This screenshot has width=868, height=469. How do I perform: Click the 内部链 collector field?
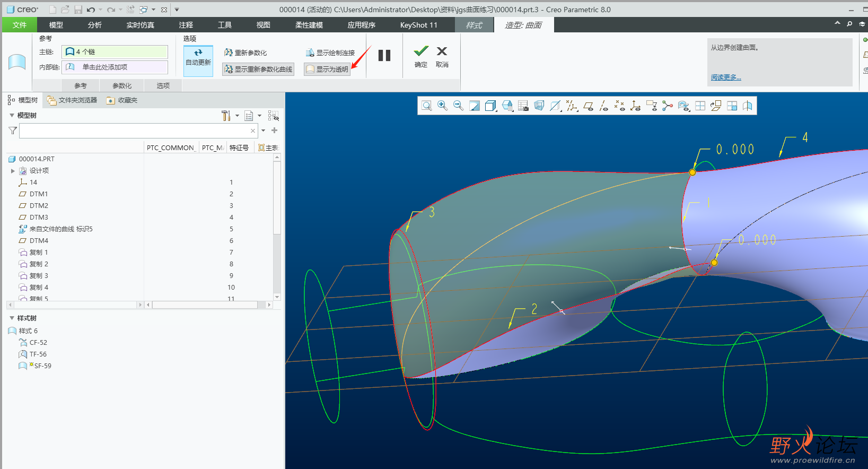(115, 67)
